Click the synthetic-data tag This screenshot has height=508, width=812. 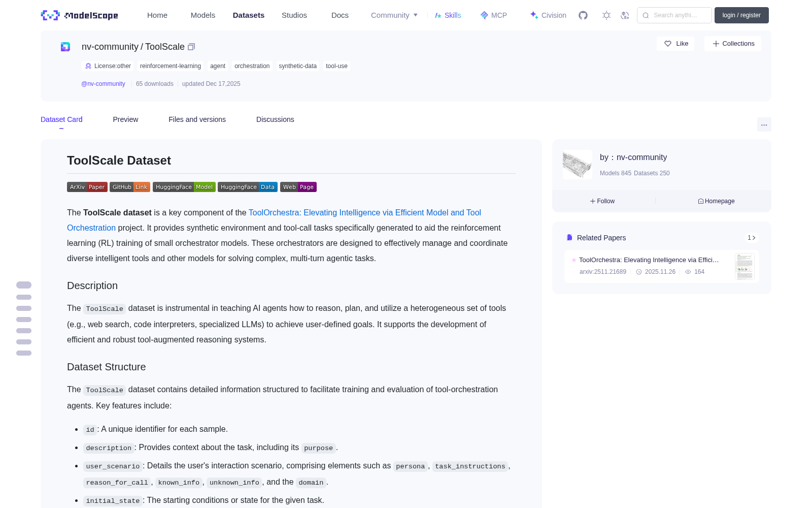point(298,66)
